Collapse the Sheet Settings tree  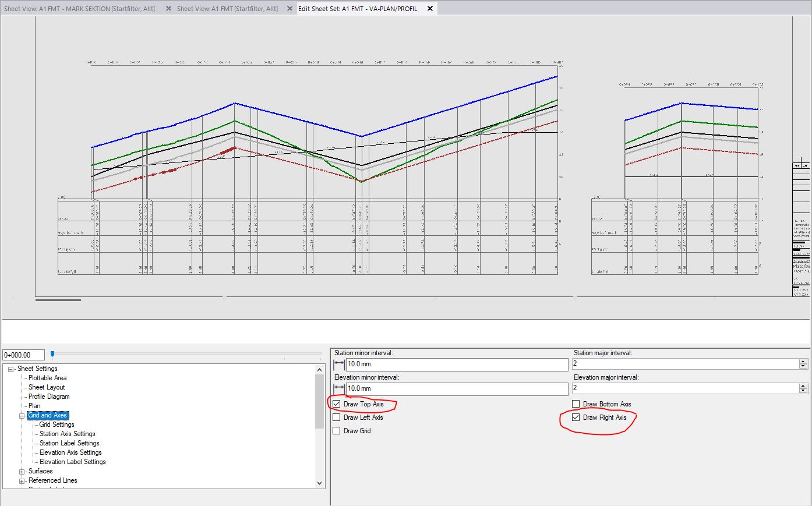[x=9, y=368]
